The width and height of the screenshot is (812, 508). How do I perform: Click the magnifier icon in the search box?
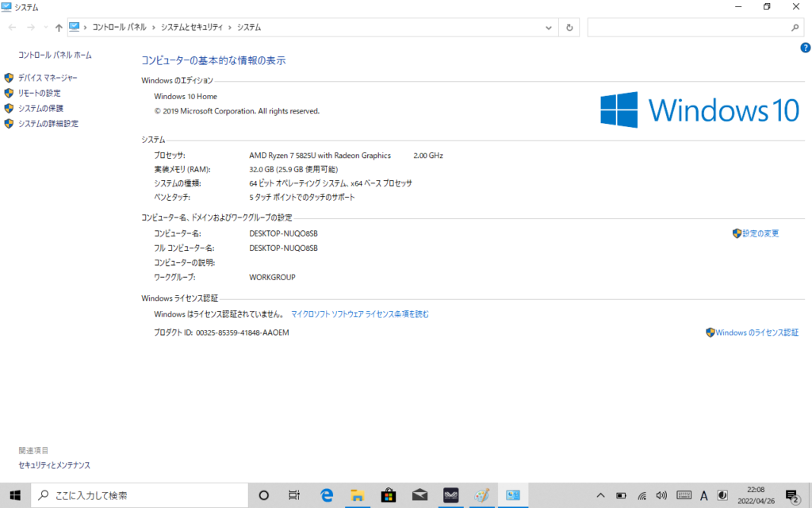(x=795, y=28)
